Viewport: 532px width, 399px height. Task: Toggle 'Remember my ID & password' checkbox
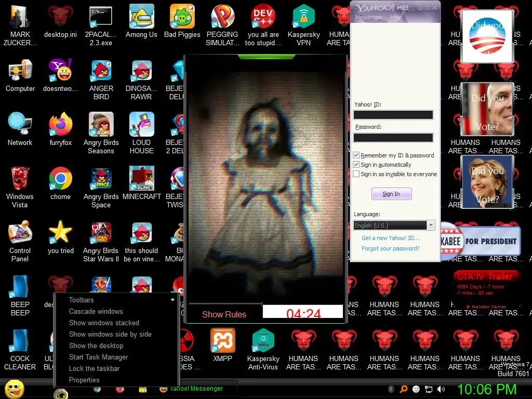[356, 155]
